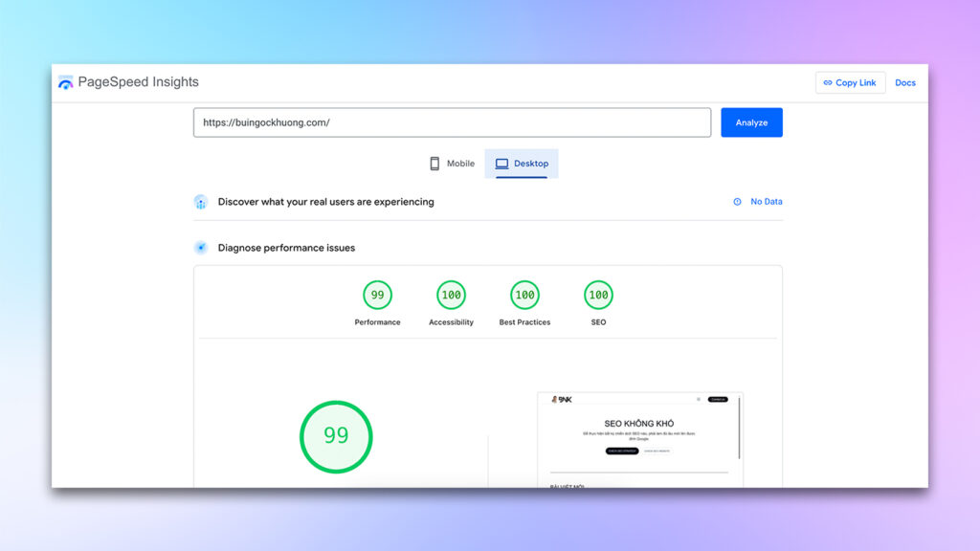Screen dimensions: 980x551
Task: Click the Performance label under the gauge
Action: tap(377, 322)
